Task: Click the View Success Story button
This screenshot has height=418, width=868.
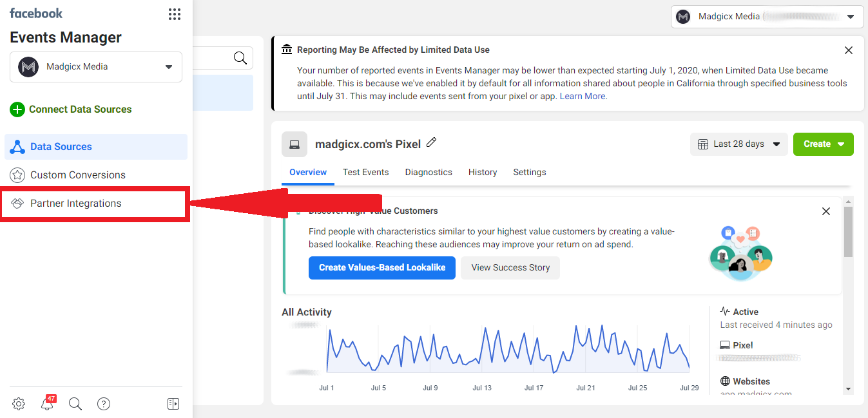Action: point(510,268)
